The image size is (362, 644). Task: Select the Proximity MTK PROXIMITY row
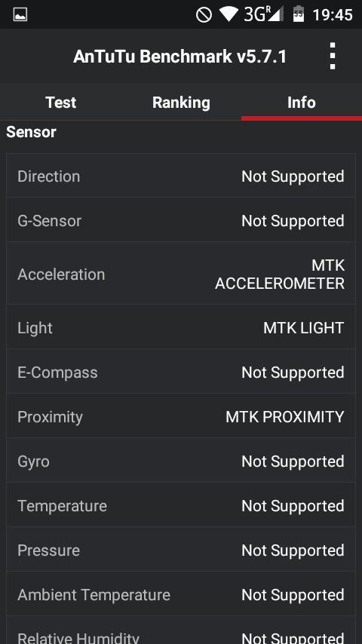point(181,416)
